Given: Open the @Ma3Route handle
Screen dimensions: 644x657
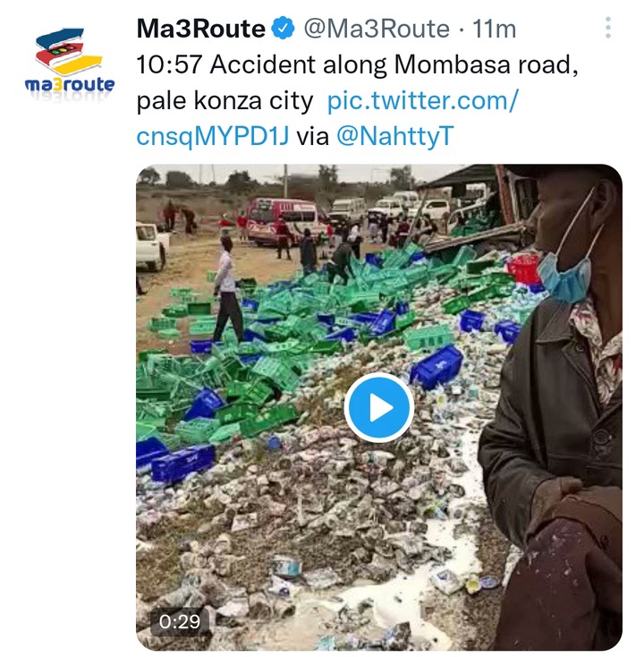Looking at the screenshot, I should [376, 29].
